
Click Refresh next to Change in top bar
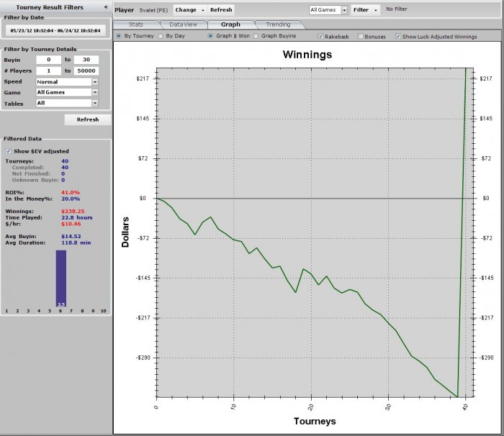point(221,10)
